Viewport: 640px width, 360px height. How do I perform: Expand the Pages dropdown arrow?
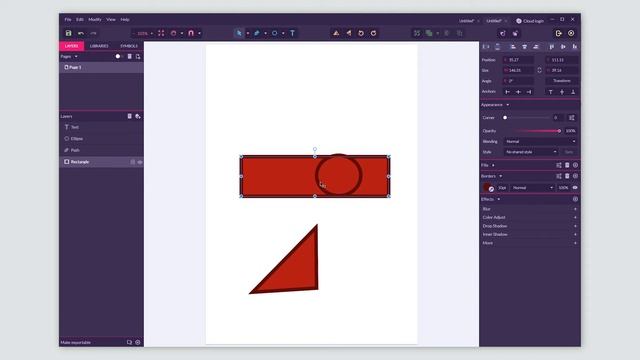click(76, 56)
